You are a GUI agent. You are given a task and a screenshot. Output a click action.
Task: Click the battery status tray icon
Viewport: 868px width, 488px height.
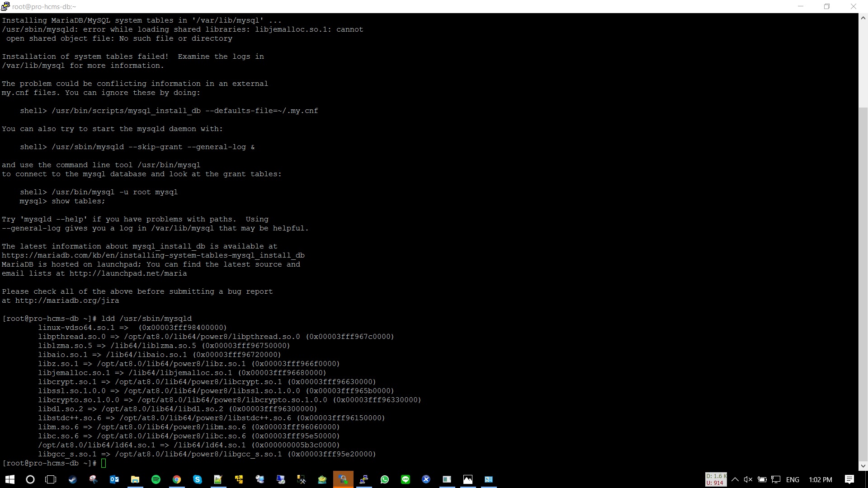762,479
